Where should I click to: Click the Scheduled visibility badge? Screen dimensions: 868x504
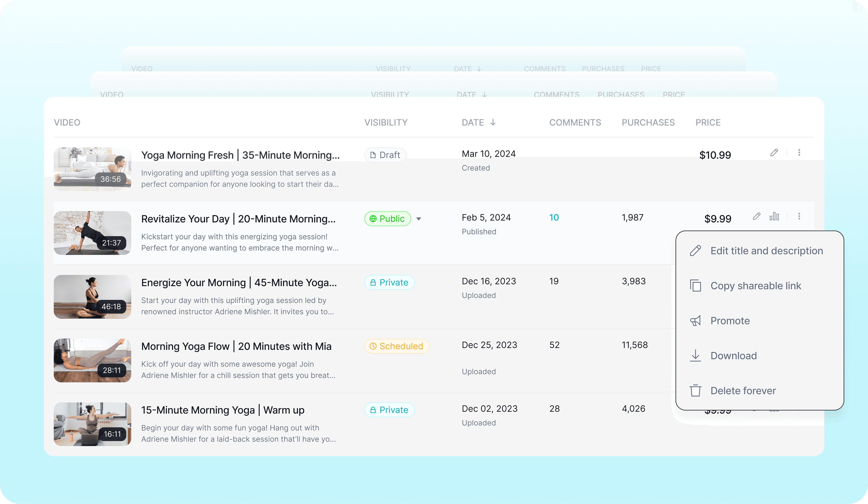(x=397, y=346)
